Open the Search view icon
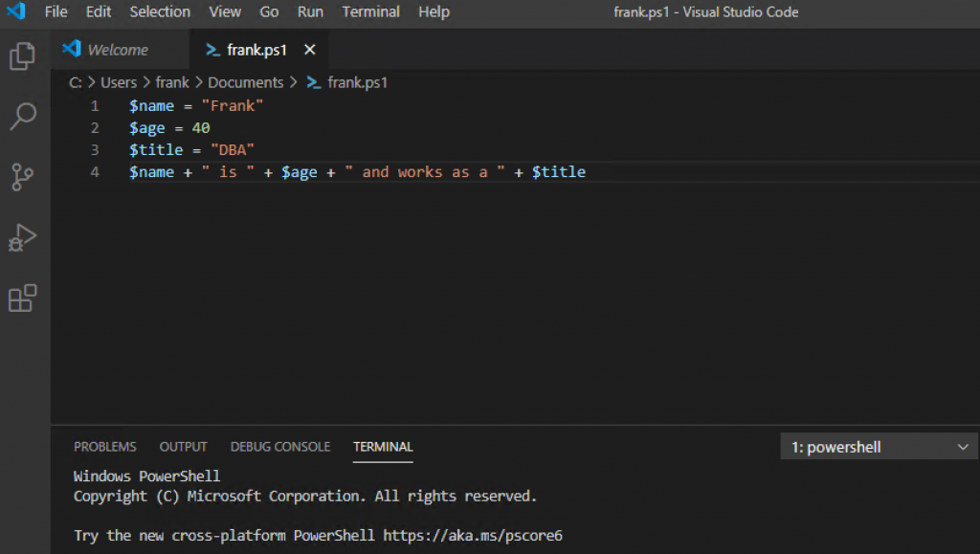The width and height of the screenshot is (980, 554). coord(22,117)
